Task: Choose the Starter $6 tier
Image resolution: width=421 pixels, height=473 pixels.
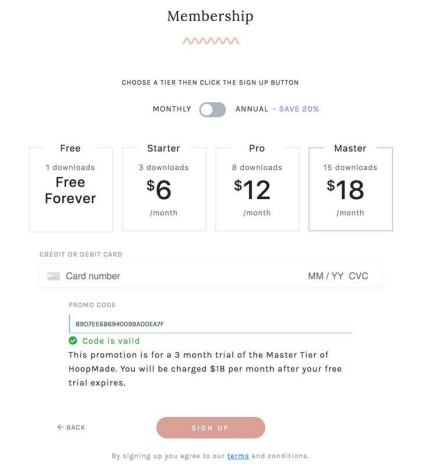Action: [x=164, y=189]
